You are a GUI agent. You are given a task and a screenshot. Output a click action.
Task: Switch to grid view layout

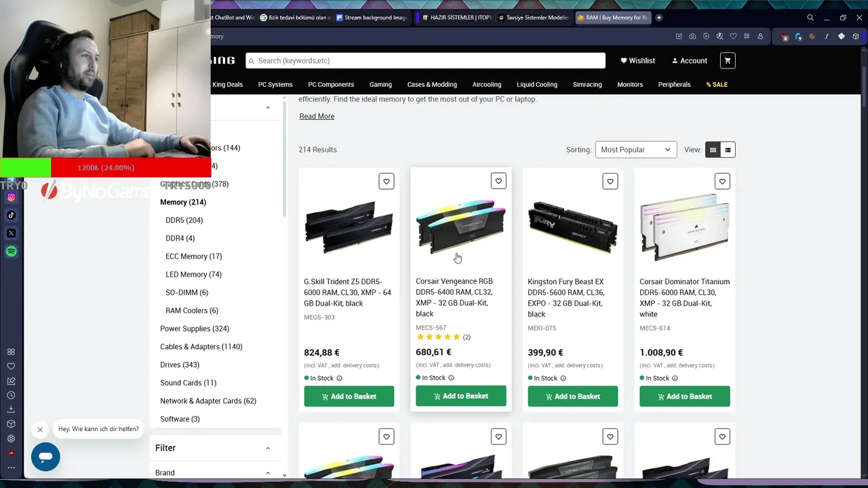point(713,150)
